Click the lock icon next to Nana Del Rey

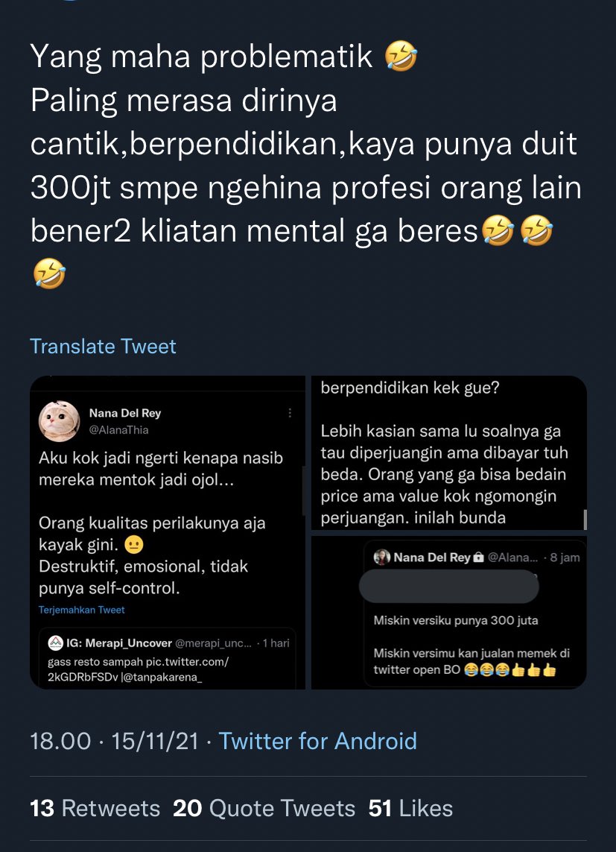[x=478, y=558]
